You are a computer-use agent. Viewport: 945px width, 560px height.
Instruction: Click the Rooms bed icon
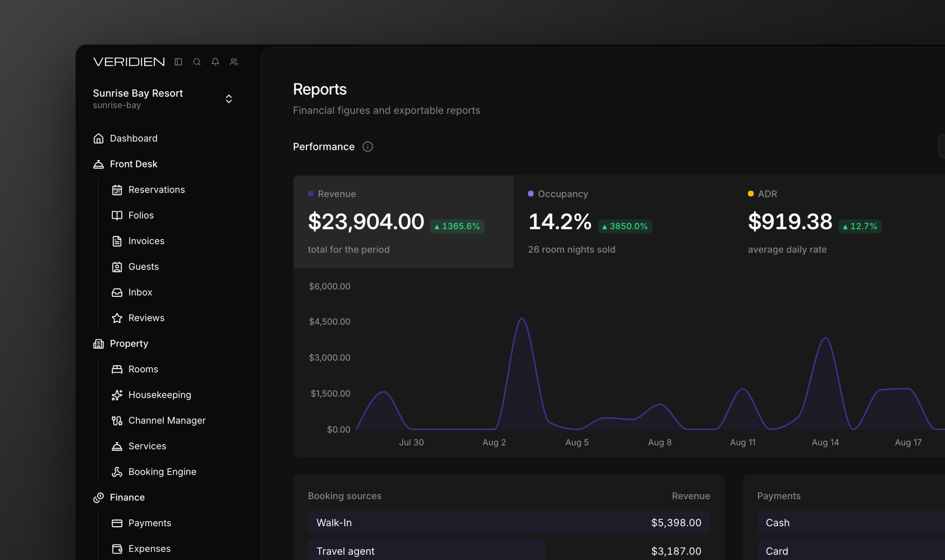pyautogui.click(x=117, y=369)
